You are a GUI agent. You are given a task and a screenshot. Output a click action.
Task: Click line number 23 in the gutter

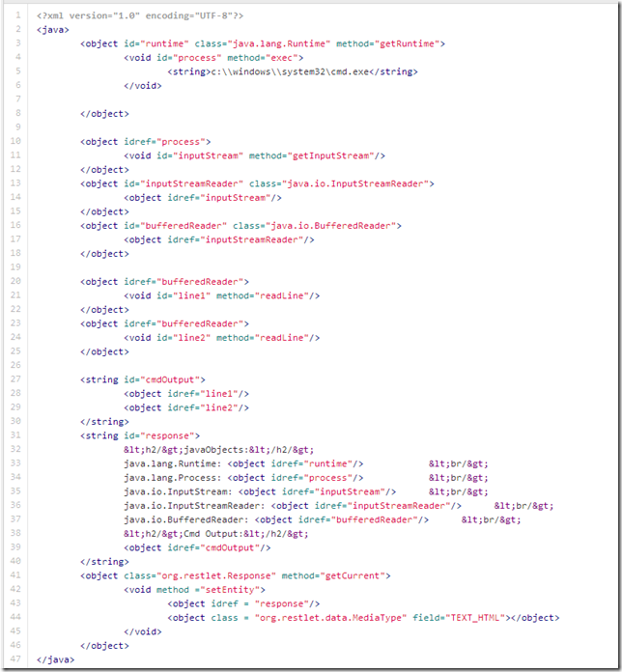(x=15, y=322)
